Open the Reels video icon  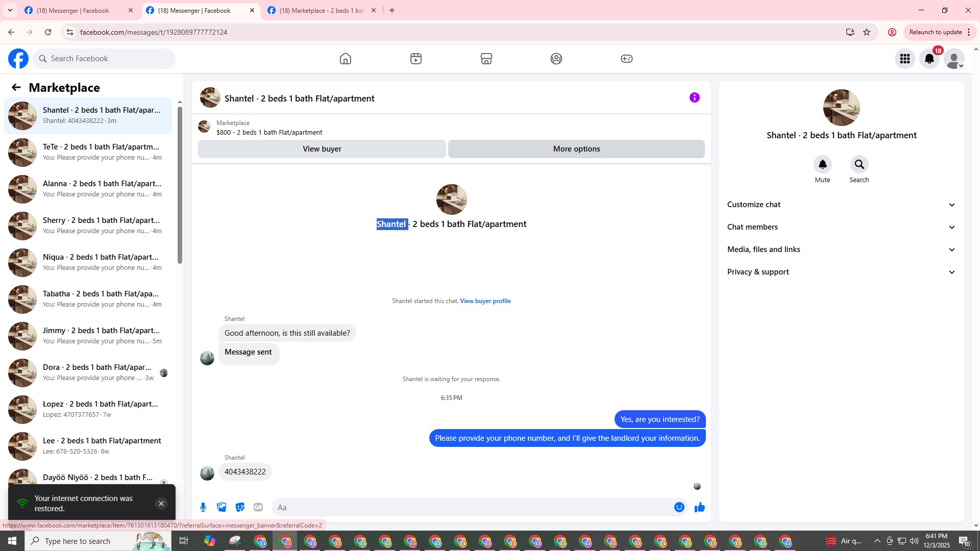click(x=416, y=59)
